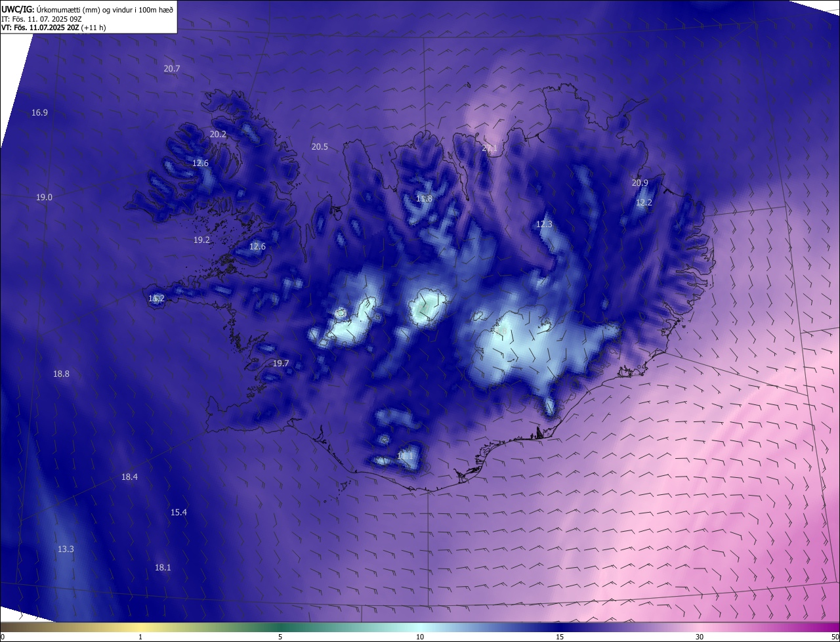This screenshot has width=840, height=642.
Task: Select the colorbar tick label "10"
Action: (420, 637)
